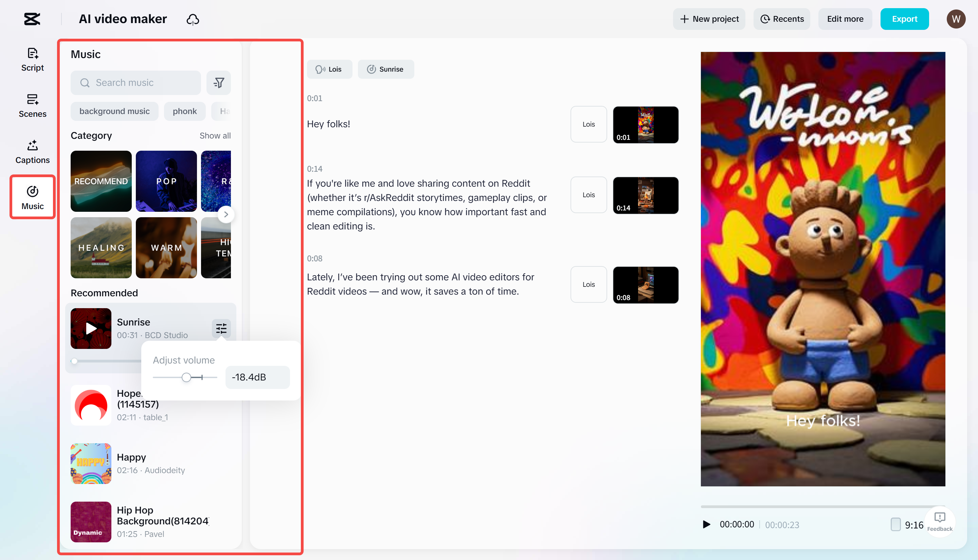Open the Scenes panel
This screenshot has width=978, height=560.
pyautogui.click(x=32, y=105)
